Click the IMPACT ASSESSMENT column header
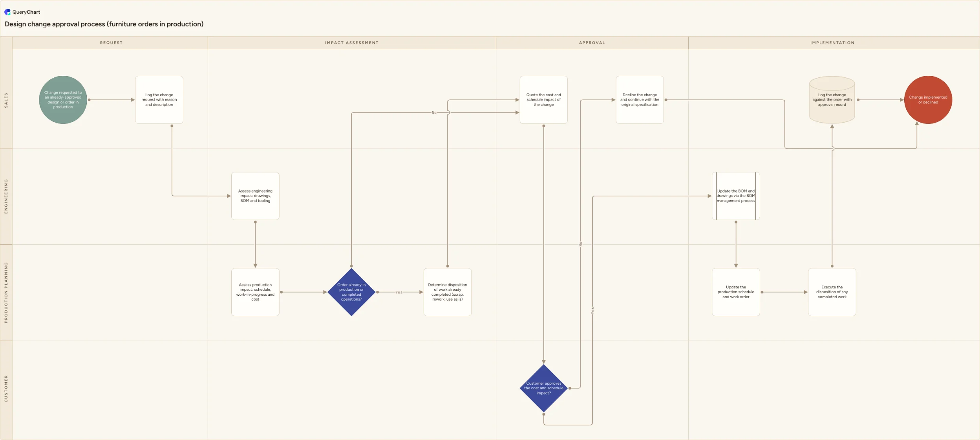Viewport: 980px width, 440px height. (352, 43)
